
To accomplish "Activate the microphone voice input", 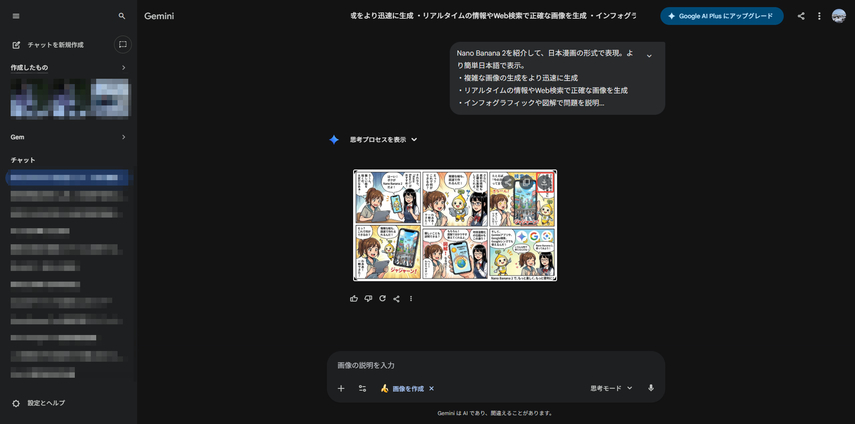I will tap(651, 388).
